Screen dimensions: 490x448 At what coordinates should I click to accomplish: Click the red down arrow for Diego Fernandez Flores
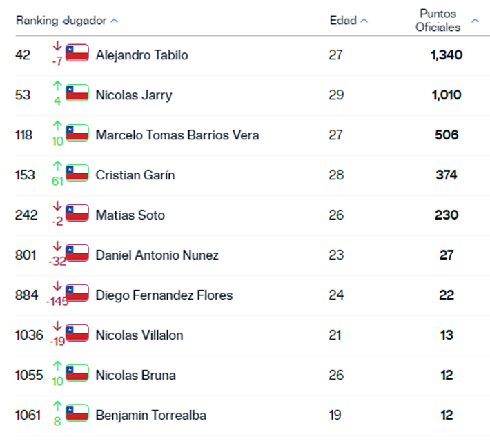tap(57, 286)
